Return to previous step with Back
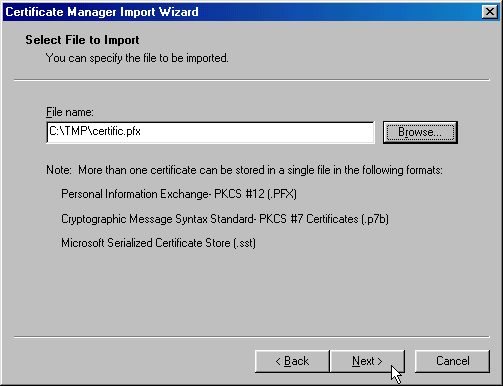 (x=292, y=361)
